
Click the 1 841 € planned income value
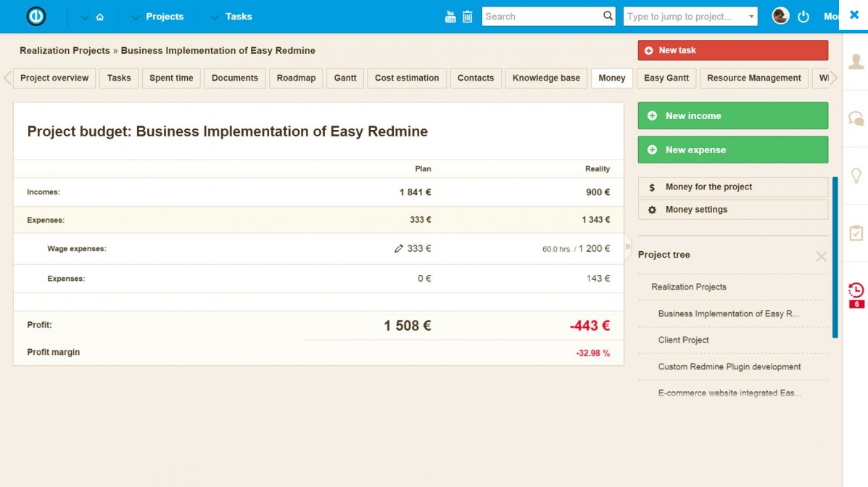pyautogui.click(x=416, y=192)
